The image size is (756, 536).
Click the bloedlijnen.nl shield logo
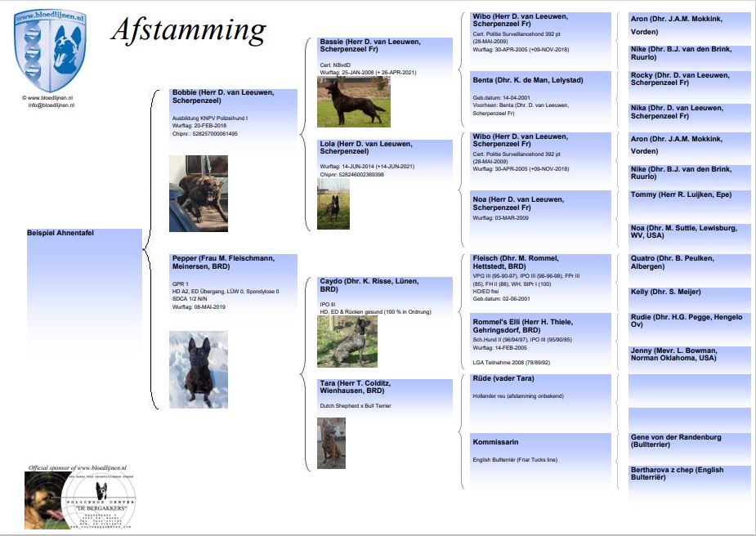coord(51,51)
